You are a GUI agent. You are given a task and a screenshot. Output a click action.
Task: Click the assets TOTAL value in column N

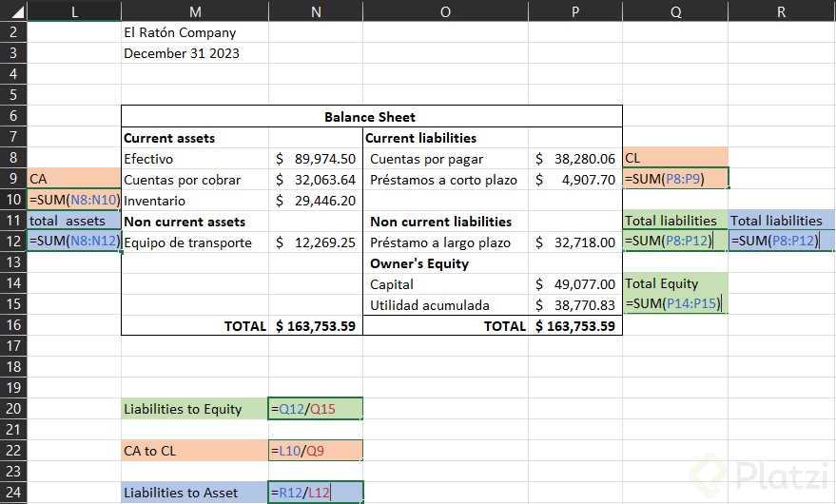[x=316, y=326]
